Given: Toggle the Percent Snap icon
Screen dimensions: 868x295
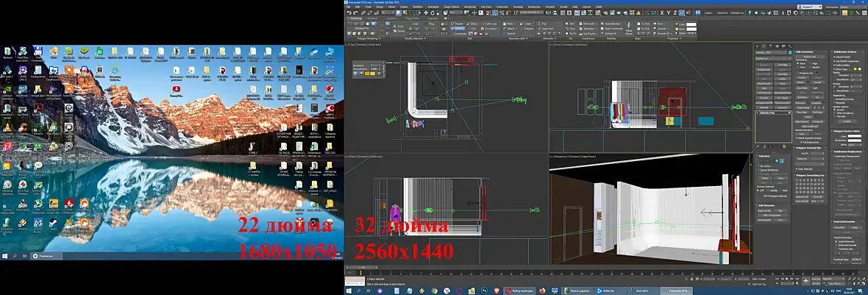Looking at the screenshot, I should coord(502,13).
